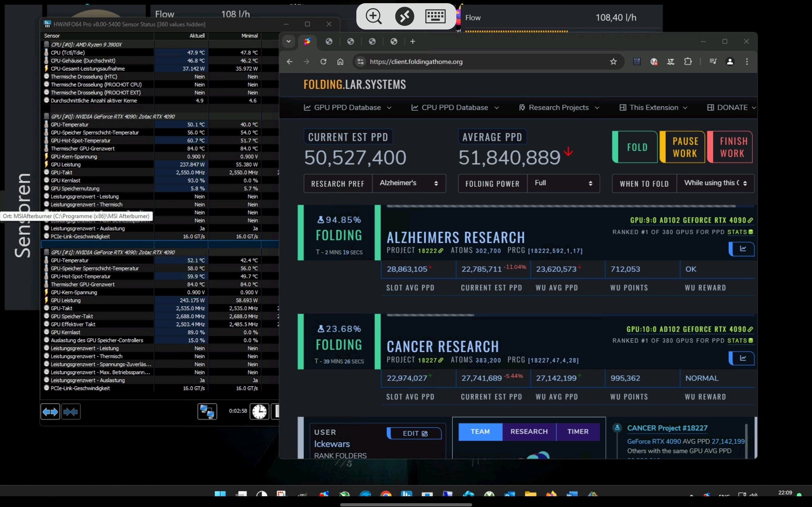
Task: Click the FINISH WORK button
Action: pyautogui.click(x=730, y=147)
